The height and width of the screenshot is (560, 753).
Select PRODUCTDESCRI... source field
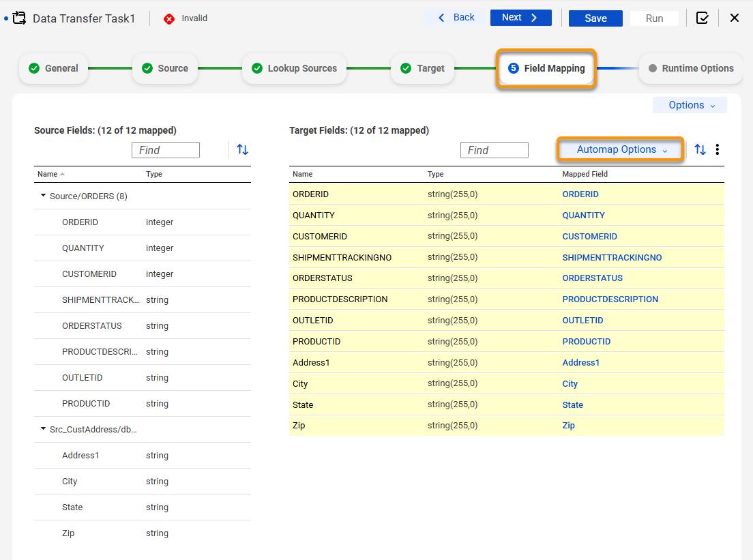click(x=143, y=351)
